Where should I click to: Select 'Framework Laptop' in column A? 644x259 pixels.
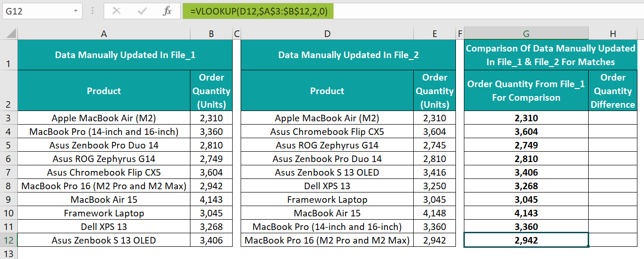[104, 213]
